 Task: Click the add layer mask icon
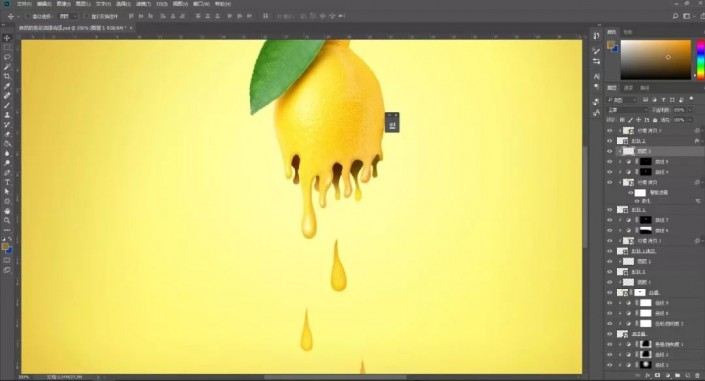[x=657, y=375]
